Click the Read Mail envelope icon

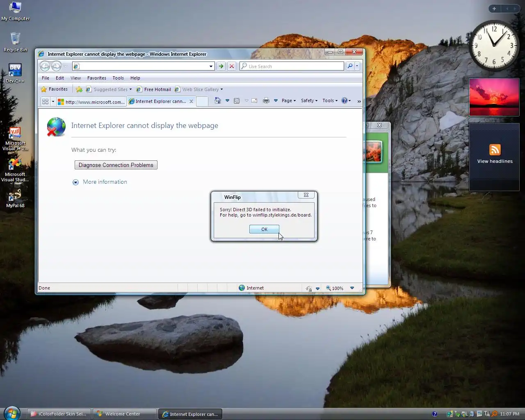[x=254, y=100]
